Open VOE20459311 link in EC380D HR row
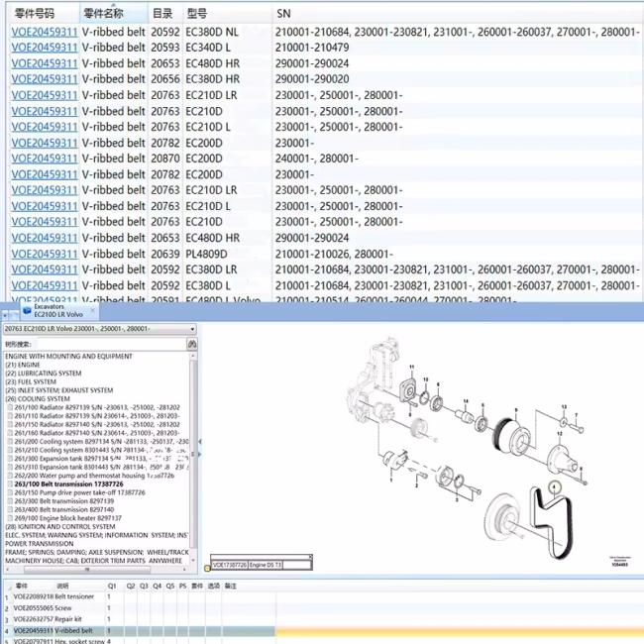Screen dimensions: 644x644 45,79
